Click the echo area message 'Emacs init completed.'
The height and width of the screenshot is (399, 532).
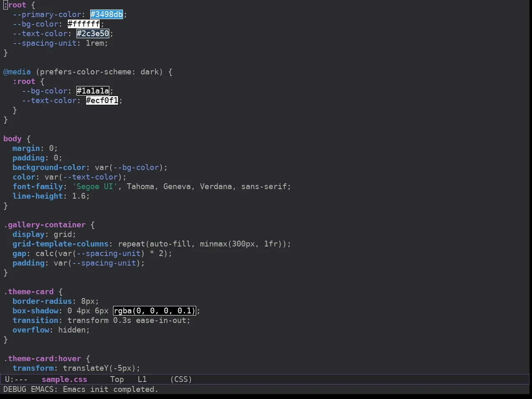tap(111, 389)
